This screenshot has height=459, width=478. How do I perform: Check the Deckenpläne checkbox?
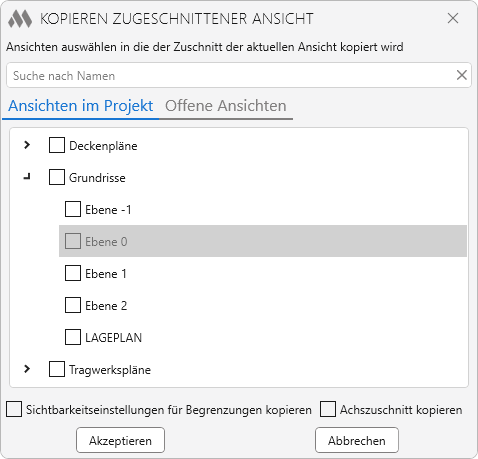[57, 145]
